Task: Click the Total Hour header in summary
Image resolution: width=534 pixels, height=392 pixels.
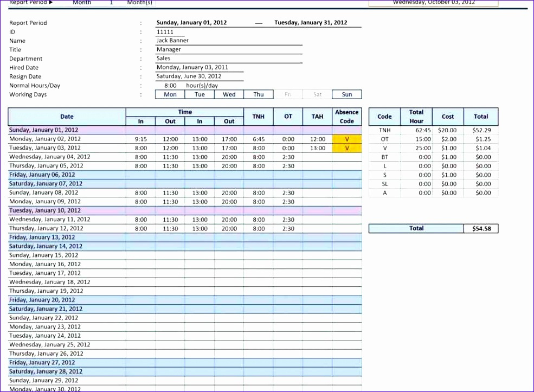Action: pos(416,117)
